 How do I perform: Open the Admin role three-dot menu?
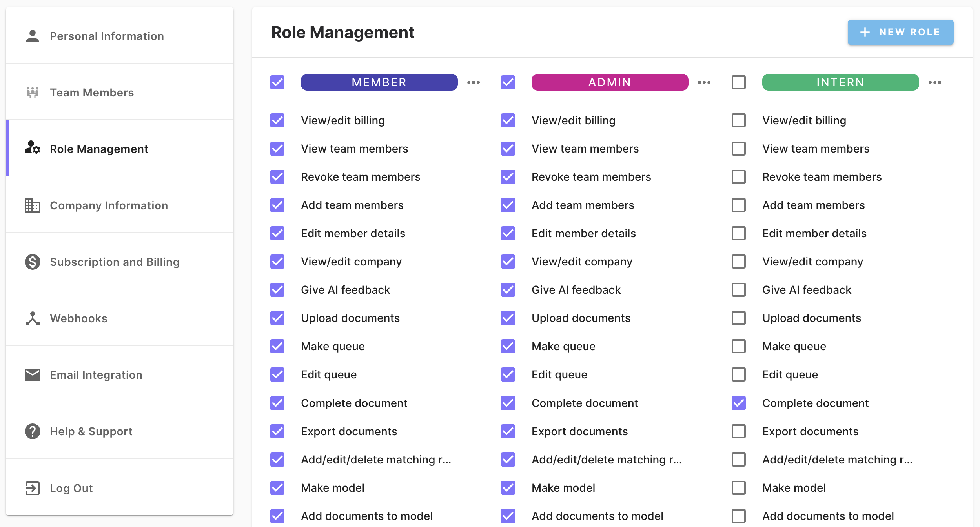pos(704,82)
